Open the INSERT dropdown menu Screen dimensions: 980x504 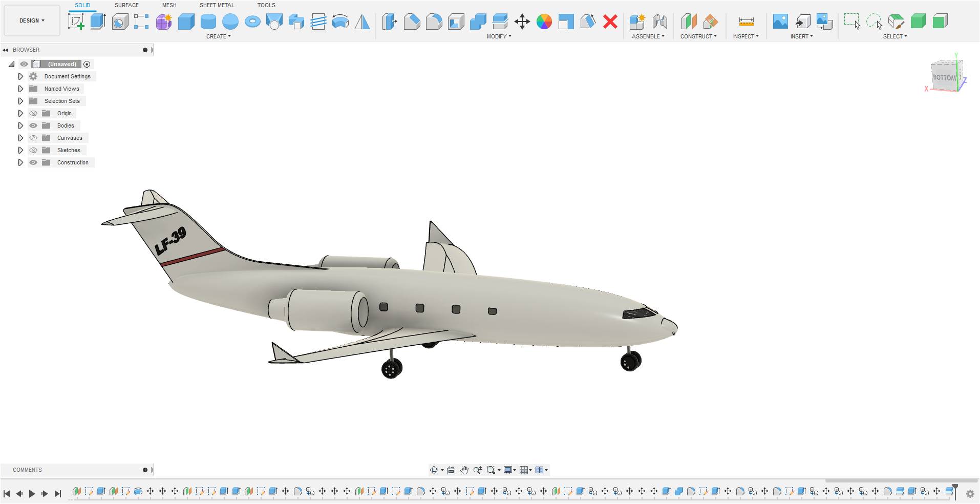[x=801, y=36]
